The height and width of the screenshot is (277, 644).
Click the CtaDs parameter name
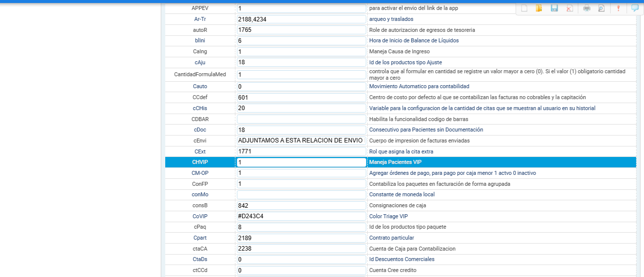click(x=200, y=259)
